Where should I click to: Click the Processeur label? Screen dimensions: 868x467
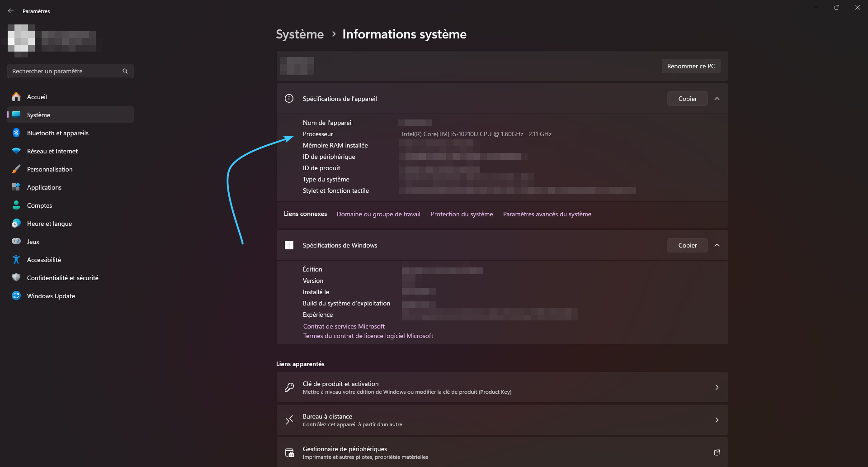click(318, 134)
